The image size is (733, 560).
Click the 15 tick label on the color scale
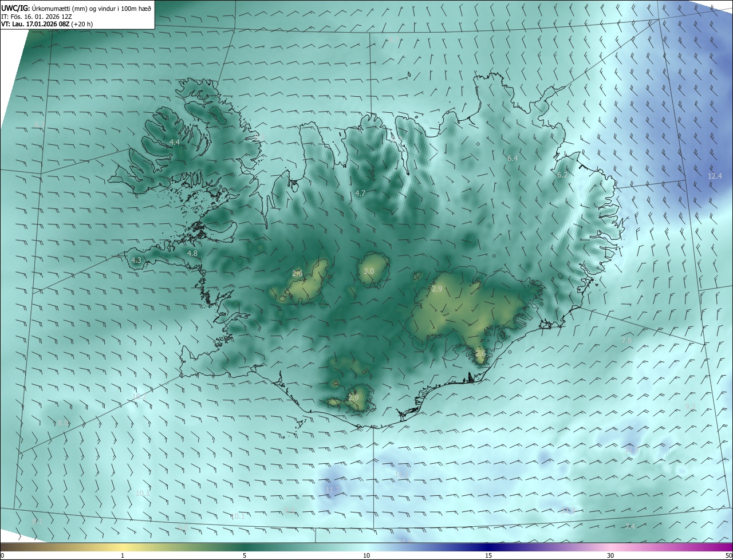488,555
